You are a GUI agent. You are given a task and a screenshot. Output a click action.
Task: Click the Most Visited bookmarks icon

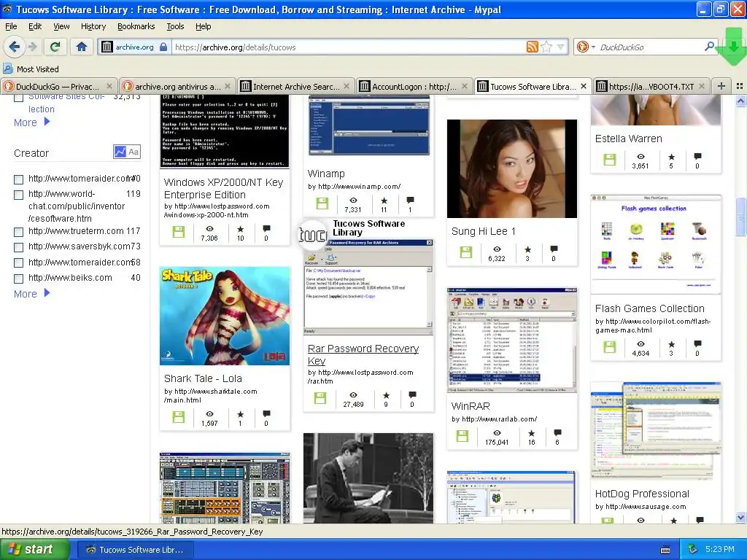7,69
